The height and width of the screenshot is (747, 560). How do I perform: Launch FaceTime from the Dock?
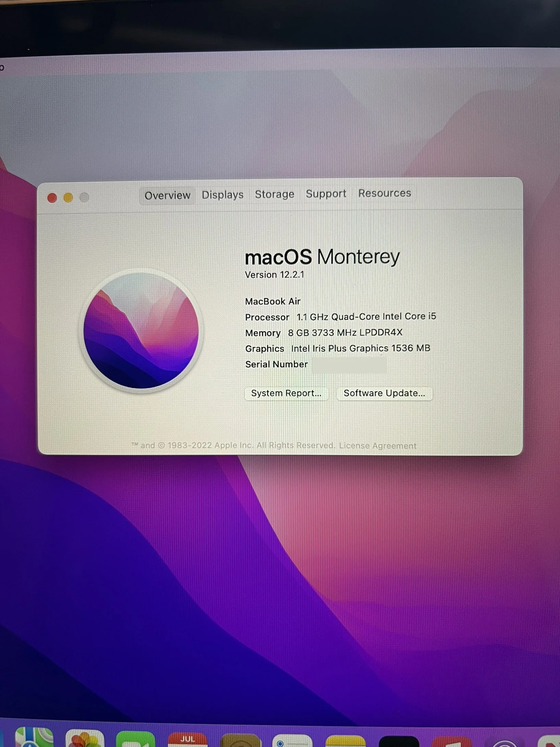135,739
